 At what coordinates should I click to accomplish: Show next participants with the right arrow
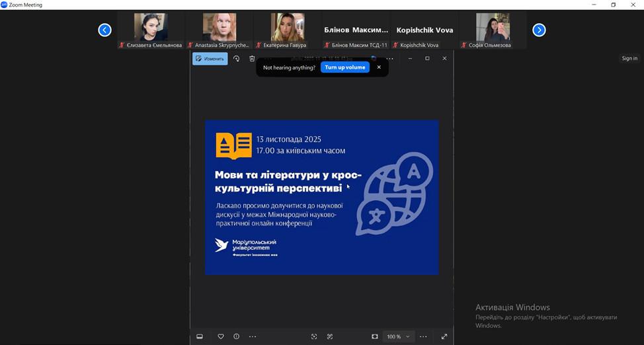coord(539,30)
